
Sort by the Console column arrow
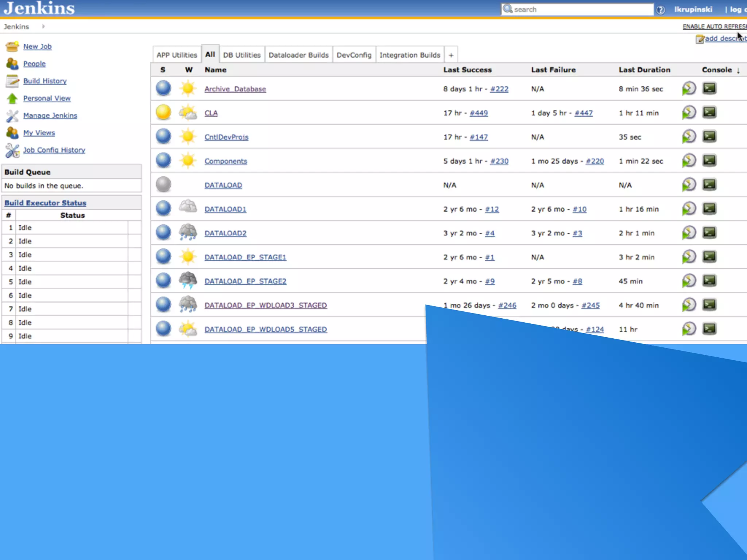point(738,70)
